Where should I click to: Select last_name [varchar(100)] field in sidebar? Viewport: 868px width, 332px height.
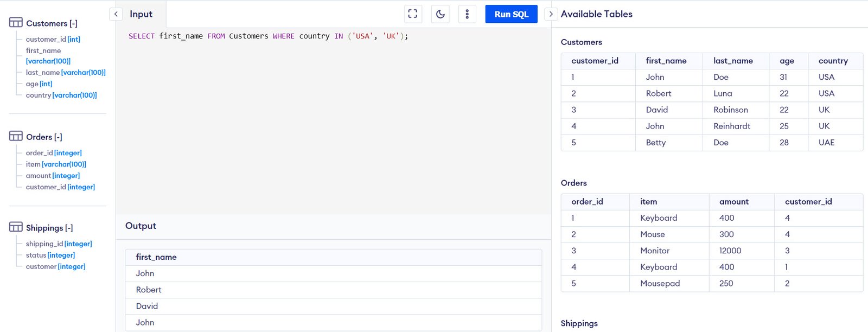click(x=66, y=72)
